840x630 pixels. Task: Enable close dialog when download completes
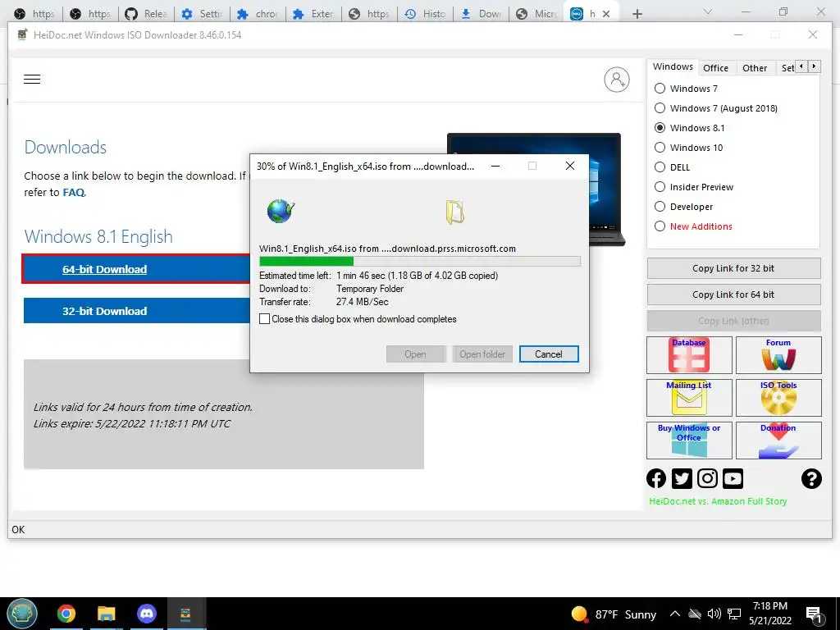click(265, 319)
